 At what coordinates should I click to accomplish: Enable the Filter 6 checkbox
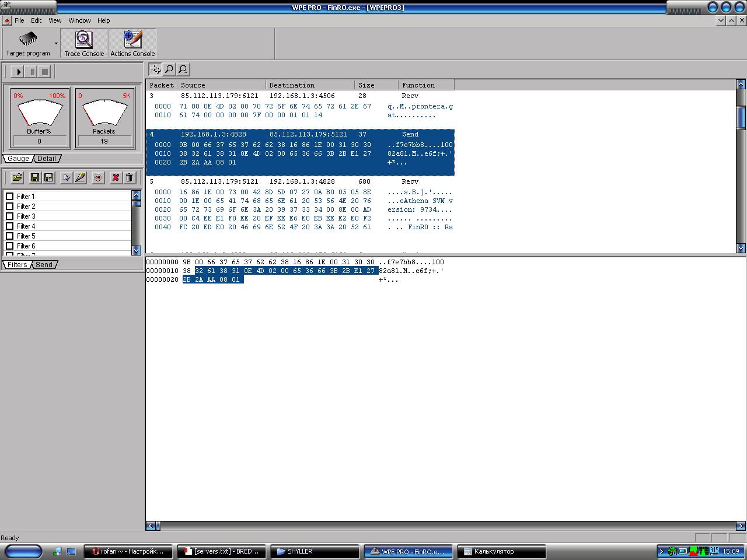point(9,246)
